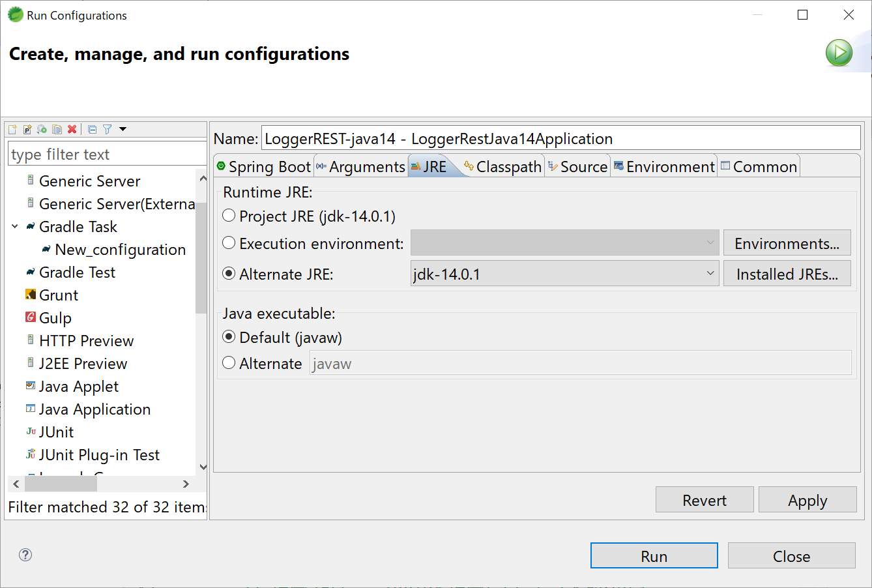Click the Export launch configurations icon

click(x=42, y=129)
